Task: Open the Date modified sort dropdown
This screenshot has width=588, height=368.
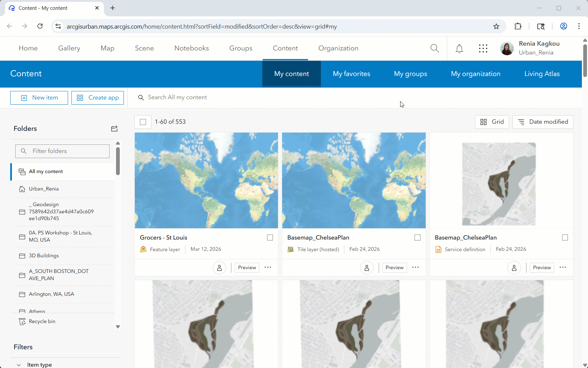Action: [543, 122]
